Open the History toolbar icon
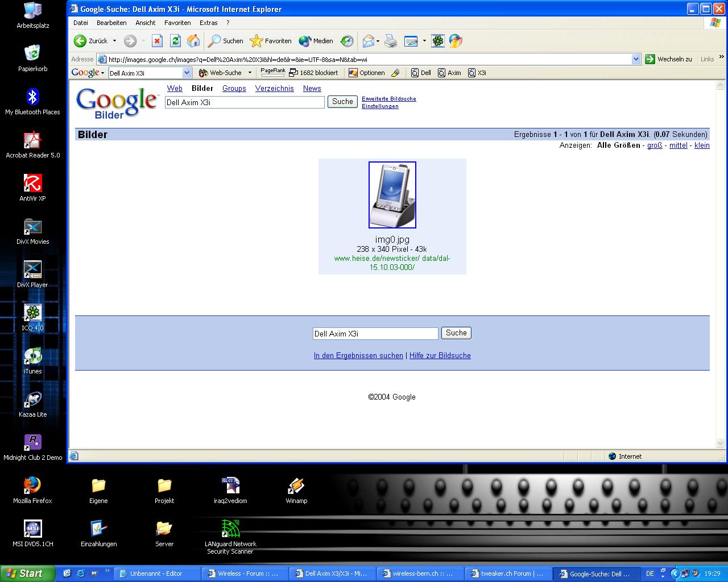This screenshot has width=728, height=582. click(347, 41)
